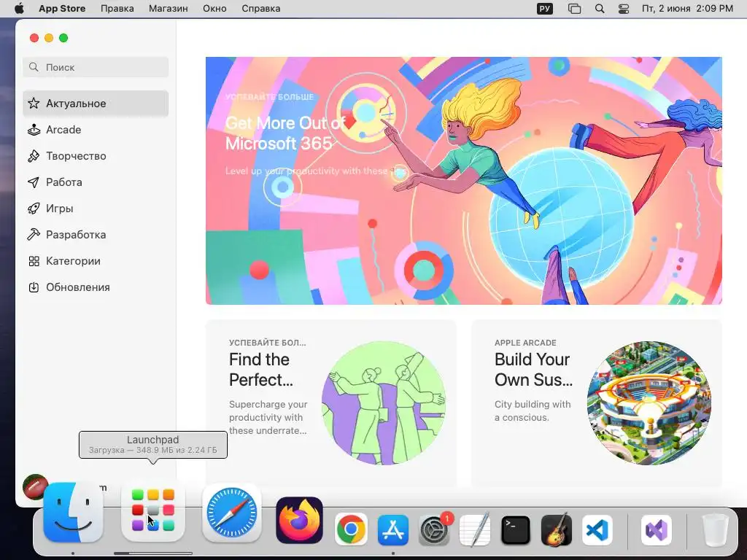
Task: Click Stage Manager menu bar icon
Action: click(x=575, y=9)
